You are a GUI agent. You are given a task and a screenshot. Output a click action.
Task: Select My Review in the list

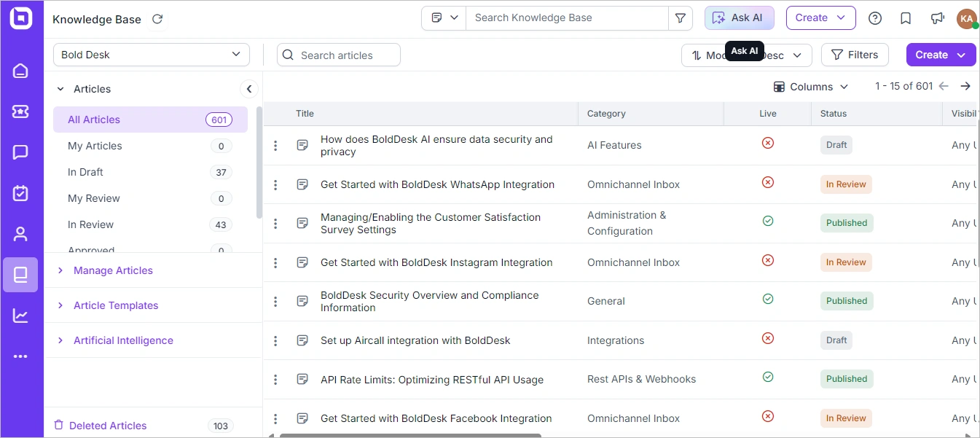coord(150,198)
